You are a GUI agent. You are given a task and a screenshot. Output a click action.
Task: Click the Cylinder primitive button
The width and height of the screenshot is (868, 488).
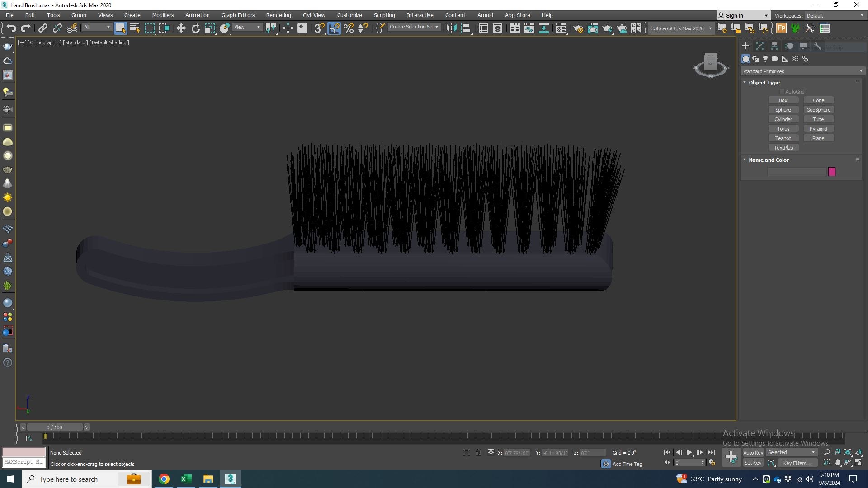pyautogui.click(x=783, y=119)
